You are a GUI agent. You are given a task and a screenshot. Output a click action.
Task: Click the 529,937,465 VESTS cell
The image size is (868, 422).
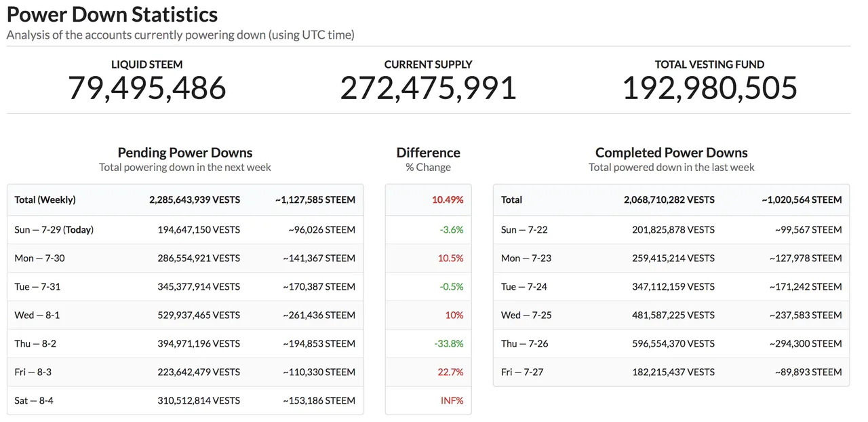199,315
